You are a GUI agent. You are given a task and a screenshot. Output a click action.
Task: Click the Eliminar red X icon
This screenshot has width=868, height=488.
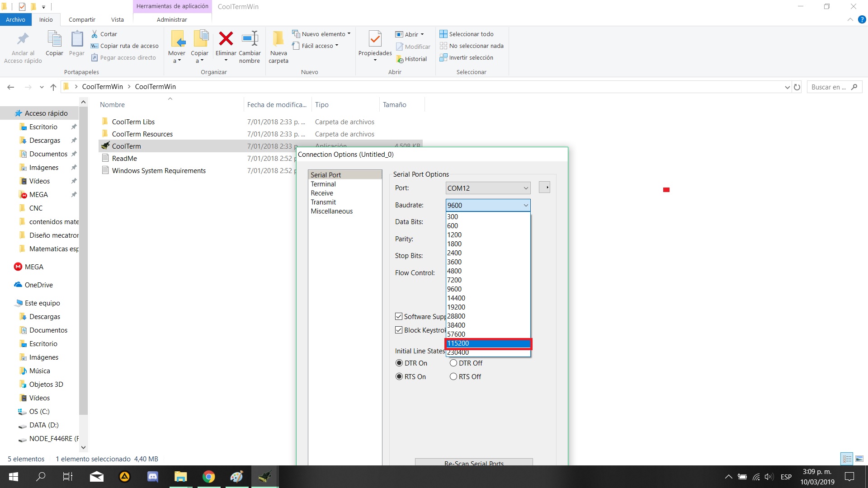click(x=226, y=40)
